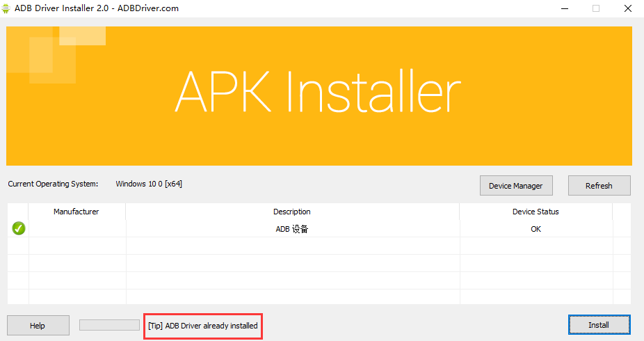Open Help
The height and width of the screenshot is (341, 644).
click(x=38, y=326)
